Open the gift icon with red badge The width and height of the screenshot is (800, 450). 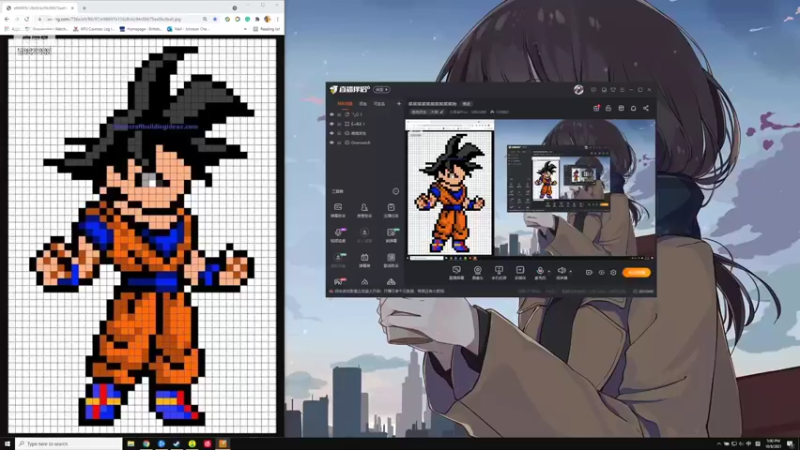(x=596, y=108)
